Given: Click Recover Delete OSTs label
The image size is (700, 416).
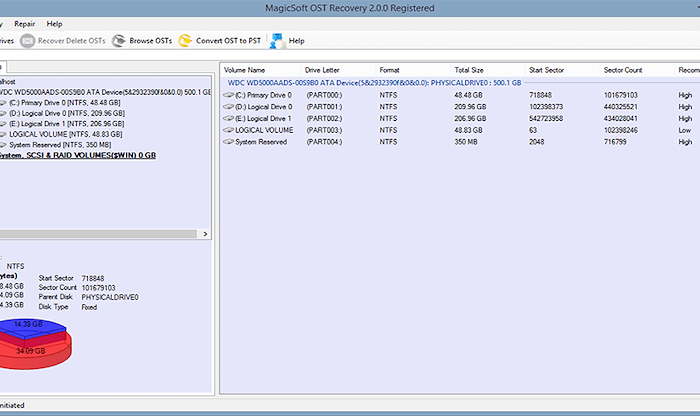Looking at the screenshot, I should pos(71,41).
